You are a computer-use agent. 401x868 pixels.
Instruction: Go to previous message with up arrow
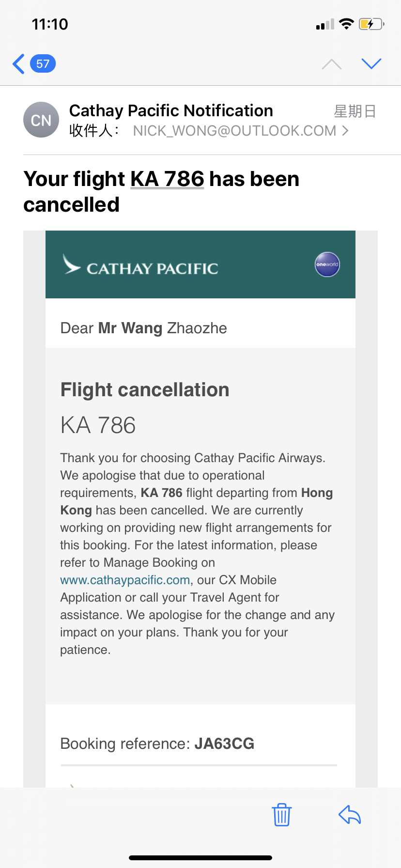(x=332, y=64)
